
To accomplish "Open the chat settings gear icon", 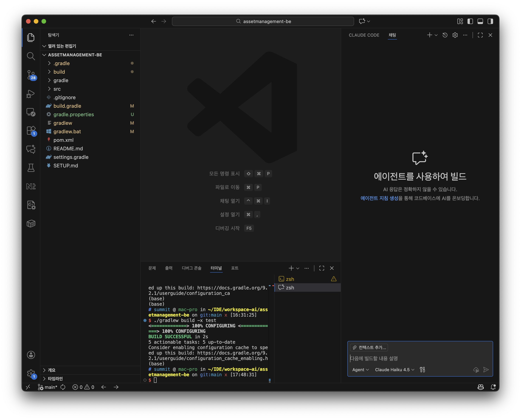I will point(455,35).
